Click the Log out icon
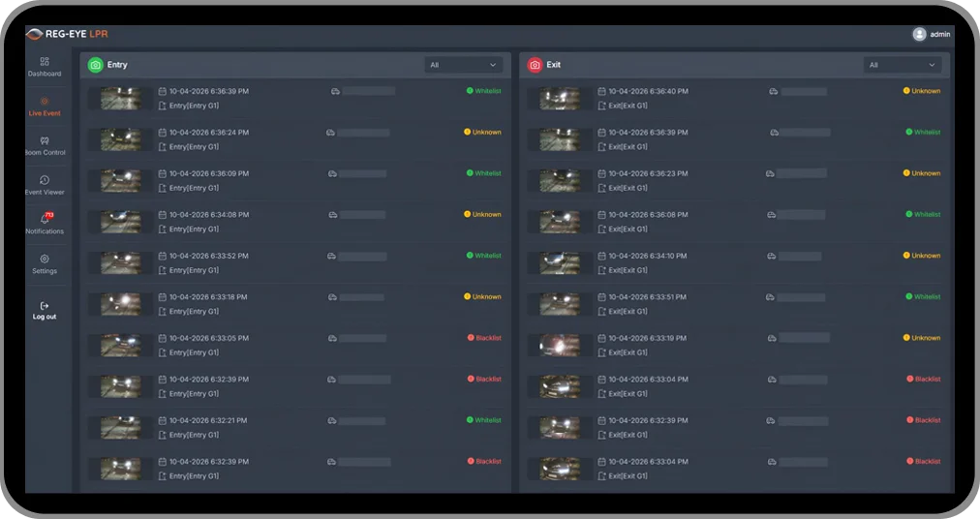 pos(45,306)
